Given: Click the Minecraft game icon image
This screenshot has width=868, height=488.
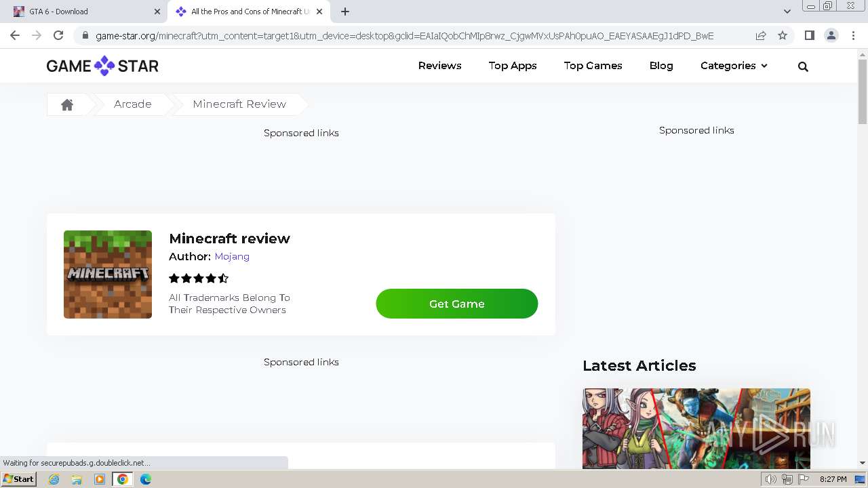Looking at the screenshot, I should (x=108, y=274).
